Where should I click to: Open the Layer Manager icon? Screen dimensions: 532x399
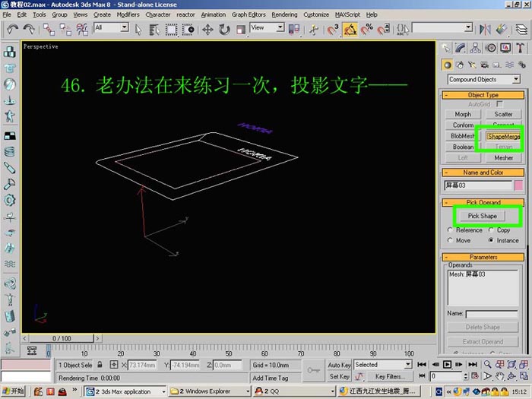coord(521,30)
